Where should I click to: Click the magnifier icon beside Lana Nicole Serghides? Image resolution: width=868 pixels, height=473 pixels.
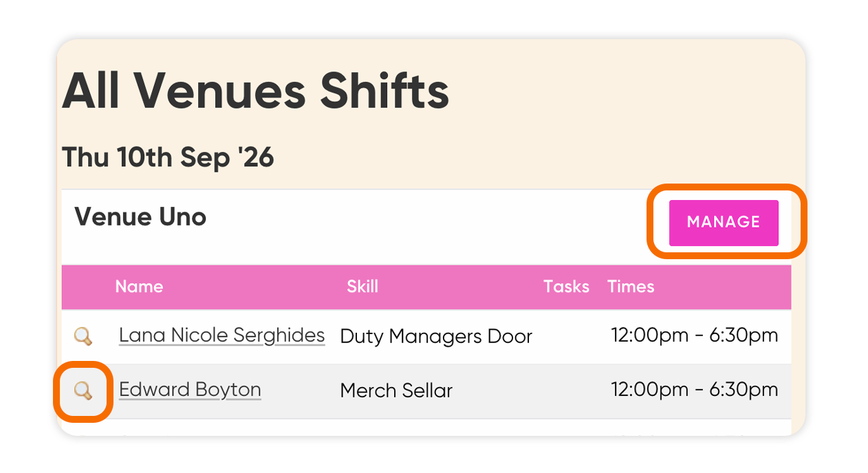pos(83,336)
